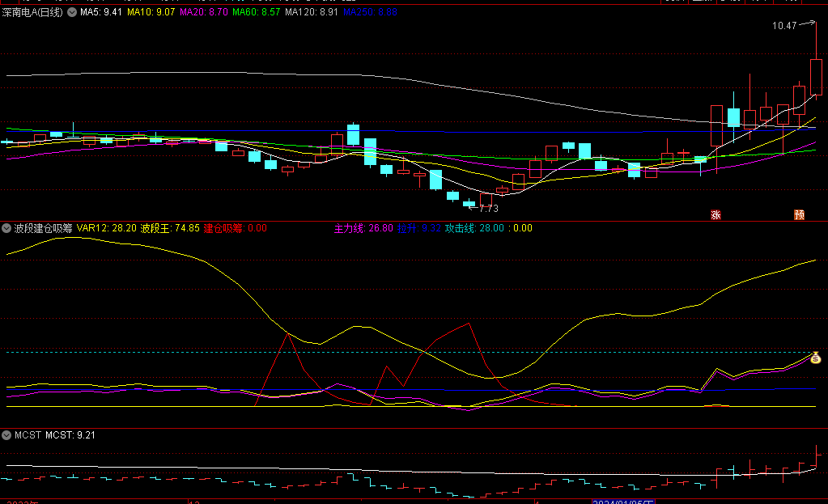Click the 攻击线: 28.00 value
The height and width of the screenshot is (504, 828).
point(474,228)
